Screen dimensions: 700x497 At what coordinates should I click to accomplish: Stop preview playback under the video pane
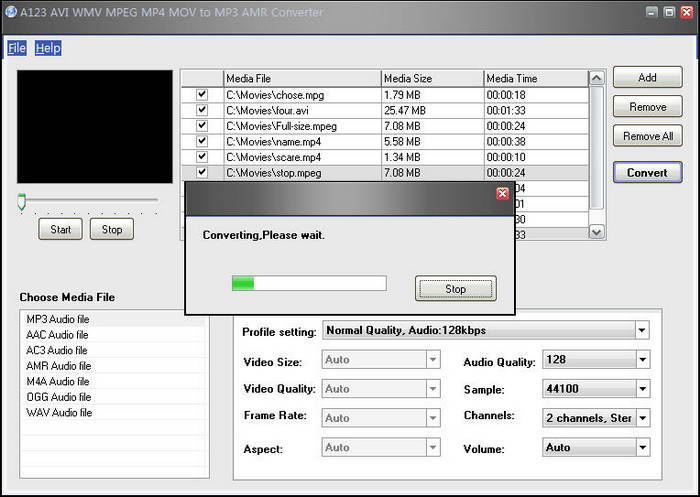112,229
